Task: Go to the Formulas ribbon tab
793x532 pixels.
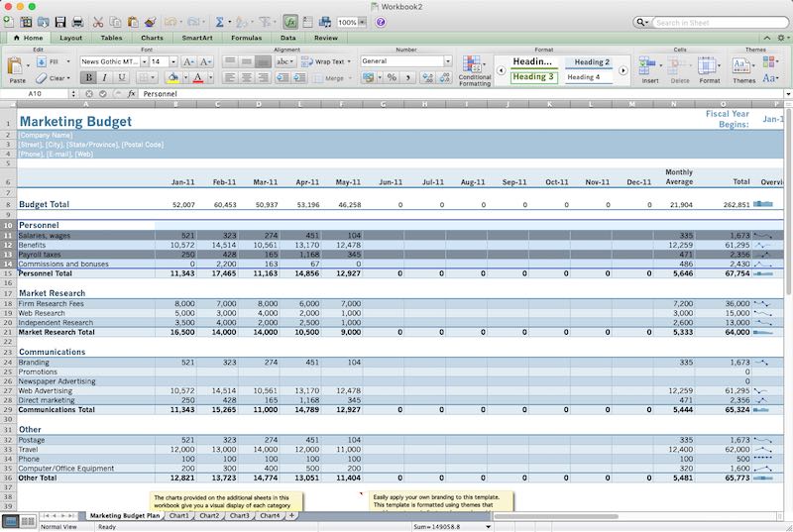Action: coord(246,38)
